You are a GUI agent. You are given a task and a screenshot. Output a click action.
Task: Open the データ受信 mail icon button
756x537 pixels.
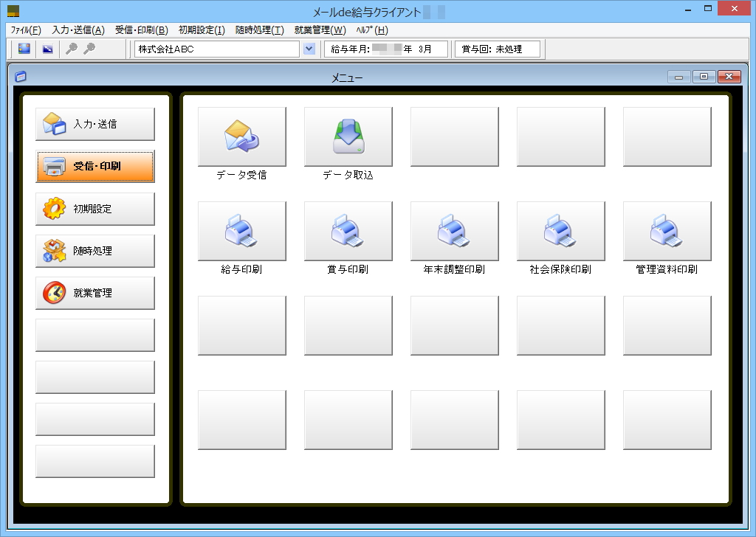point(242,136)
